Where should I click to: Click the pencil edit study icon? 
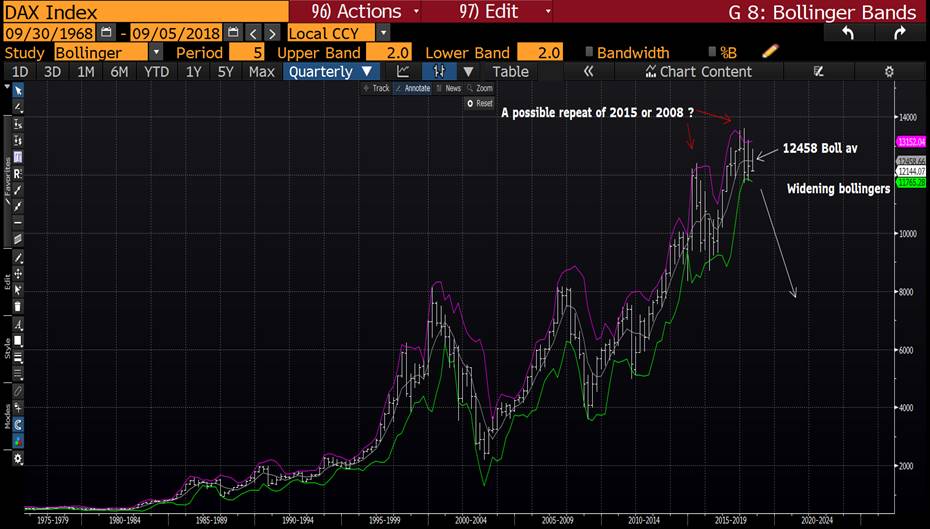click(769, 52)
